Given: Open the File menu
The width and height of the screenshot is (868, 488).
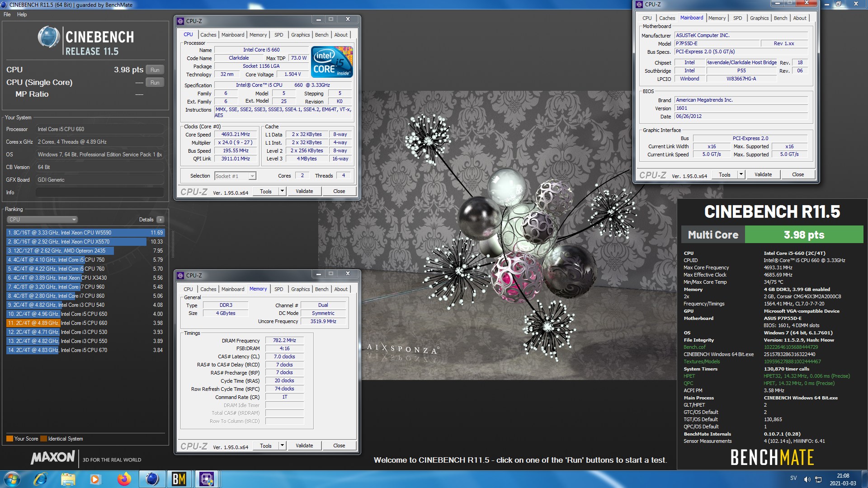Looking at the screenshot, I should (x=7, y=14).
